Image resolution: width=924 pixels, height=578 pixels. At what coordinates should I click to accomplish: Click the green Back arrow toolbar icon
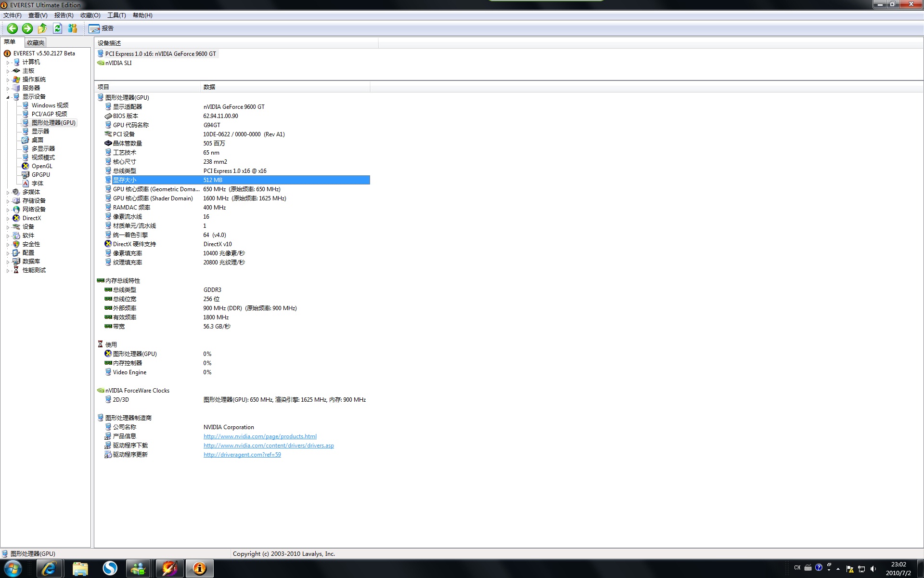(13, 28)
